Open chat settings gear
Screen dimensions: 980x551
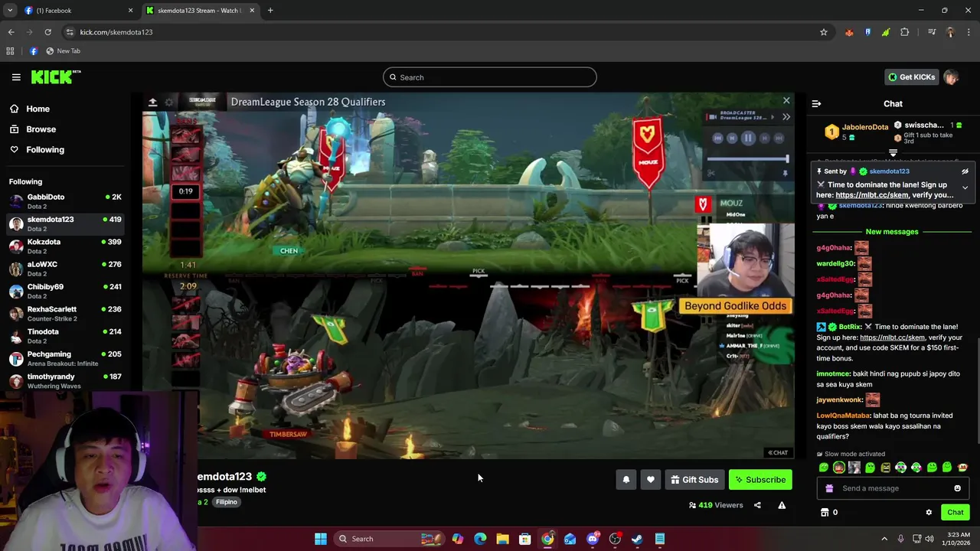coord(929,513)
